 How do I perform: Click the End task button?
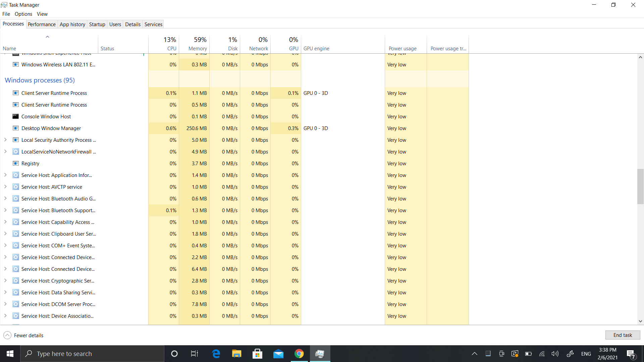pyautogui.click(x=623, y=335)
